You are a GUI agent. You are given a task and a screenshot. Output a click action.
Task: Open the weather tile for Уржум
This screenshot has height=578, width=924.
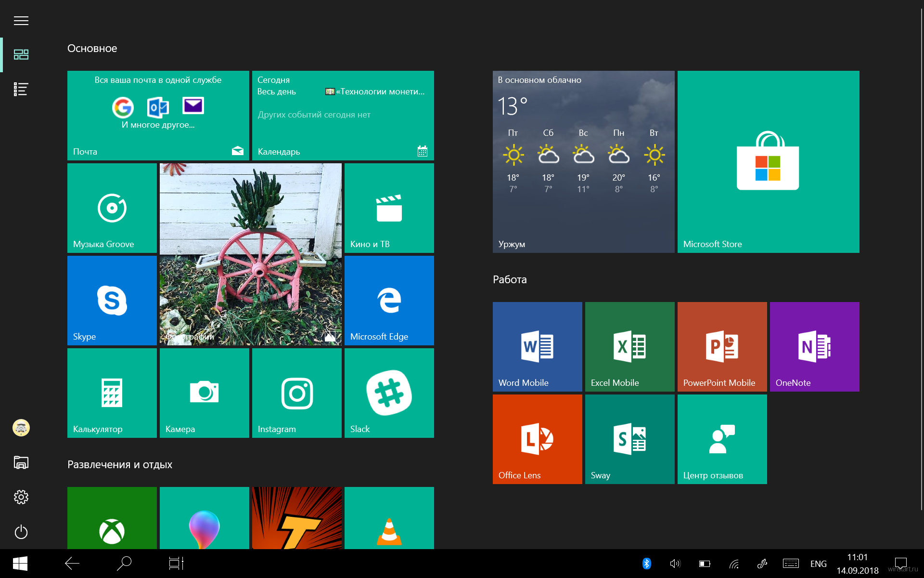(x=584, y=162)
